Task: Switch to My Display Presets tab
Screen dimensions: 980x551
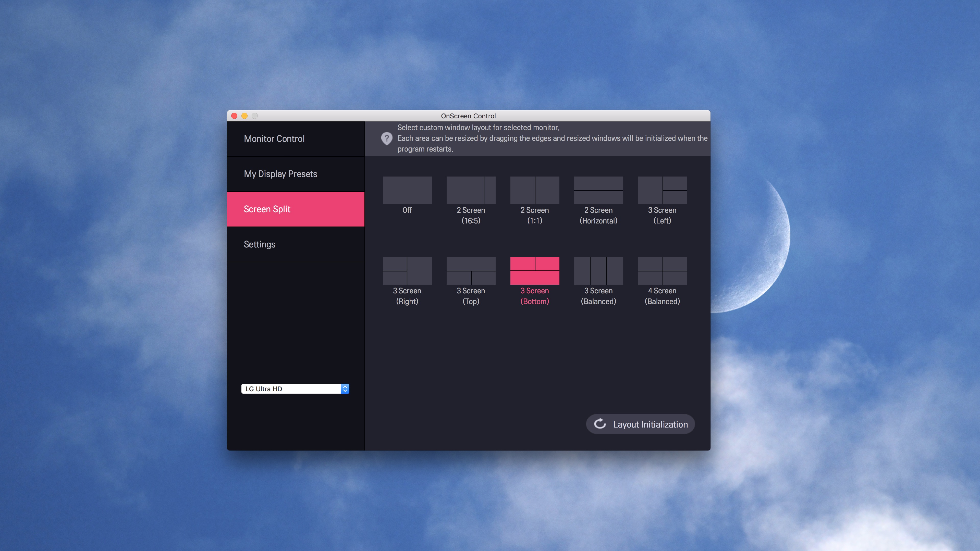Action: (x=280, y=174)
